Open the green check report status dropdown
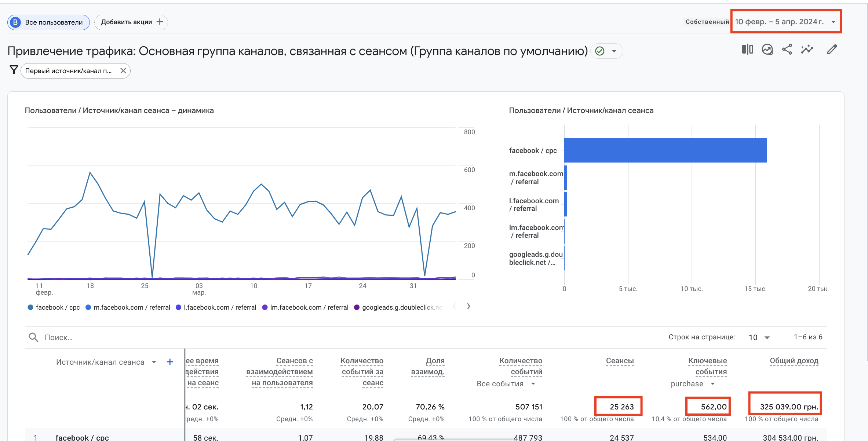This screenshot has width=868, height=441. click(607, 51)
